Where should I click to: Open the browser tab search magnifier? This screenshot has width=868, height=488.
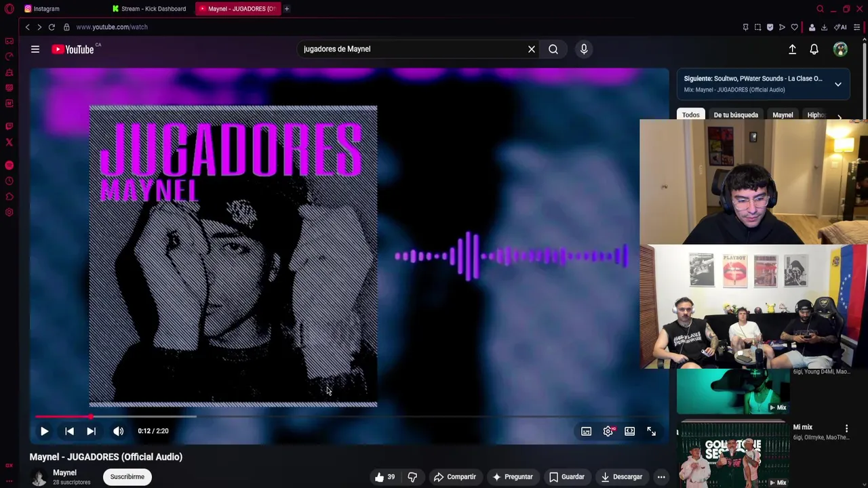820,9
